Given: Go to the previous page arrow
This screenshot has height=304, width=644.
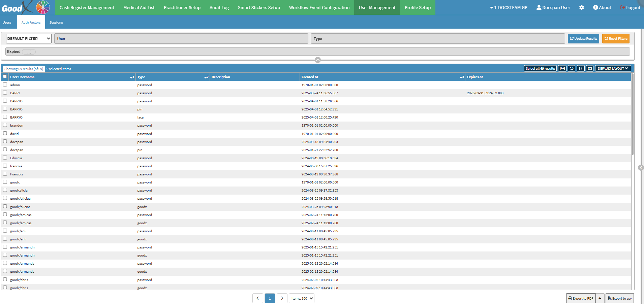Looking at the screenshot, I should pyautogui.click(x=258, y=298).
